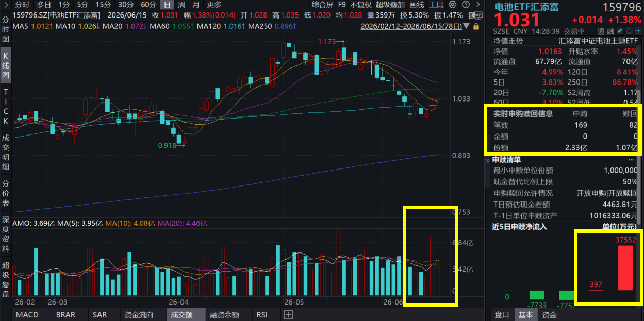The image size is (644, 321).
Task: Open 不复权 adjustment dropdown
Action: (x=361, y=4)
